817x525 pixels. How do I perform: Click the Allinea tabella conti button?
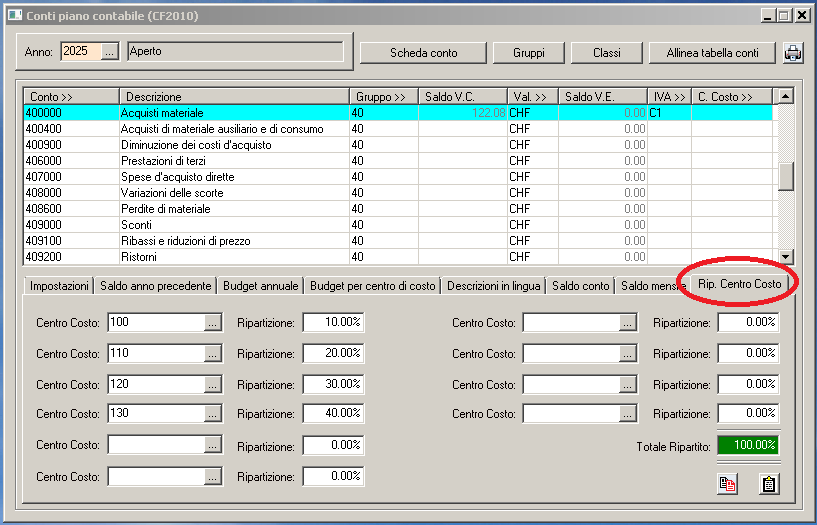coord(712,52)
